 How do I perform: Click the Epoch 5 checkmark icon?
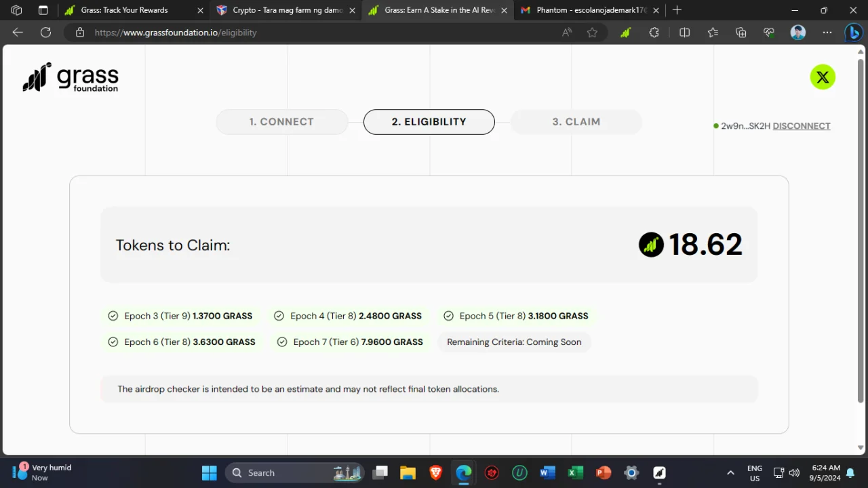click(448, 316)
